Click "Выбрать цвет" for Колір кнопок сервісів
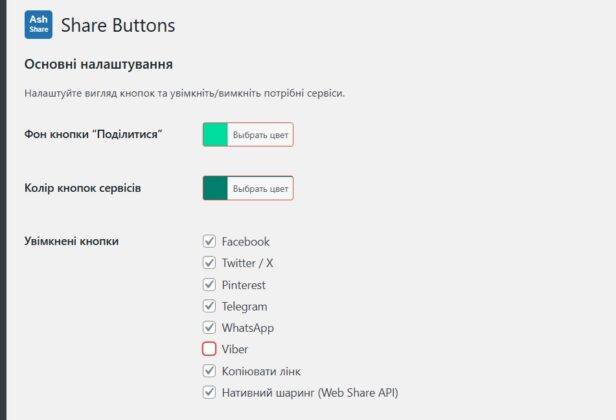The width and height of the screenshot is (616, 420). pyautogui.click(x=260, y=188)
